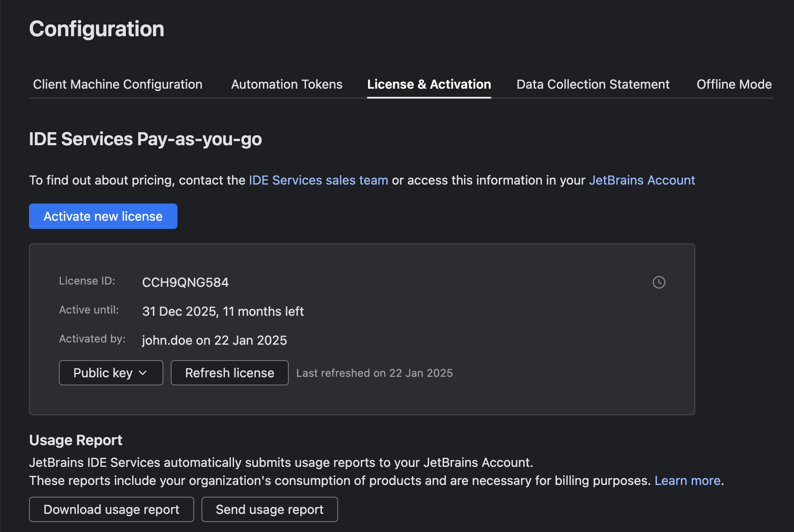Click the Active until date text
Viewport: 794px width, 532px height.
tap(223, 311)
